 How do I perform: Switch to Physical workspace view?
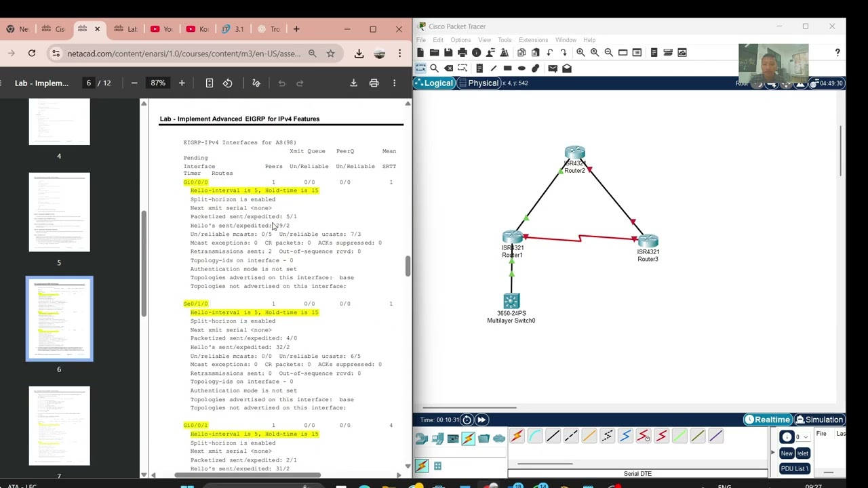pyautogui.click(x=479, y=83)
